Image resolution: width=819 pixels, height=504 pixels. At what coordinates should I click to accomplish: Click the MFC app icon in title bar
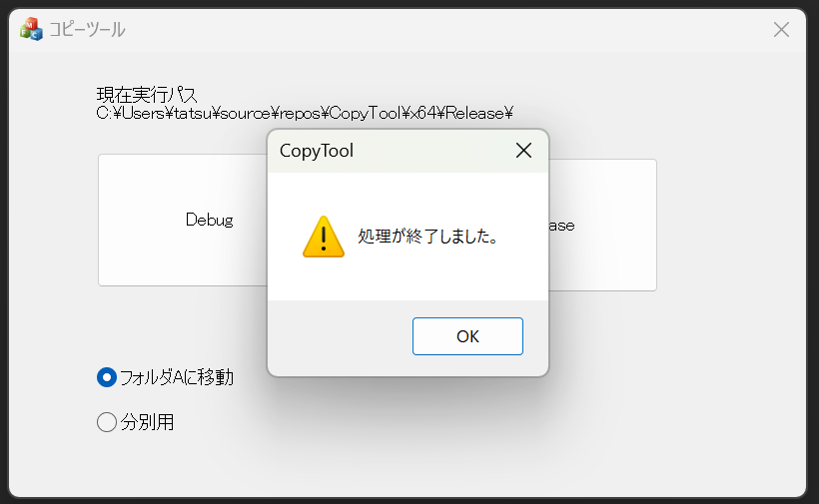coord(31,29)
